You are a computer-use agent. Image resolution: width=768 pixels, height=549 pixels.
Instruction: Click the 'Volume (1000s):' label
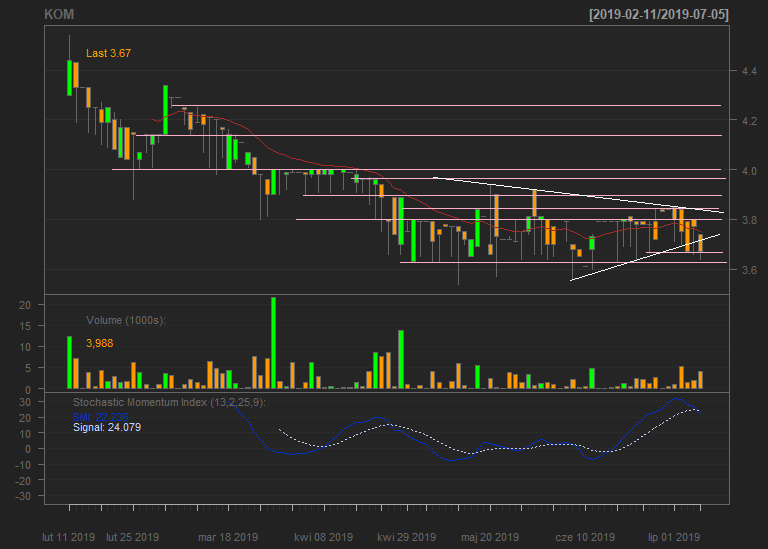click(126, 320)
